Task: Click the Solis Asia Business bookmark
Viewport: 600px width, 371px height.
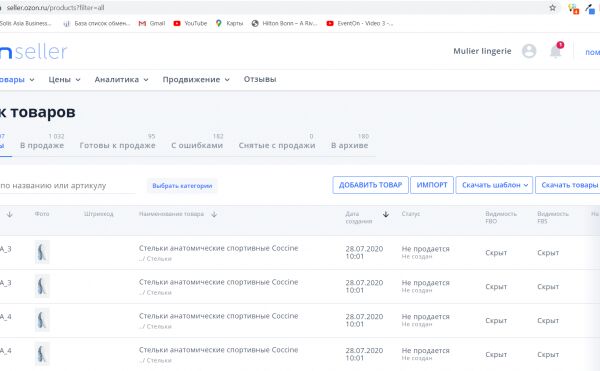Action: (25, 23)
